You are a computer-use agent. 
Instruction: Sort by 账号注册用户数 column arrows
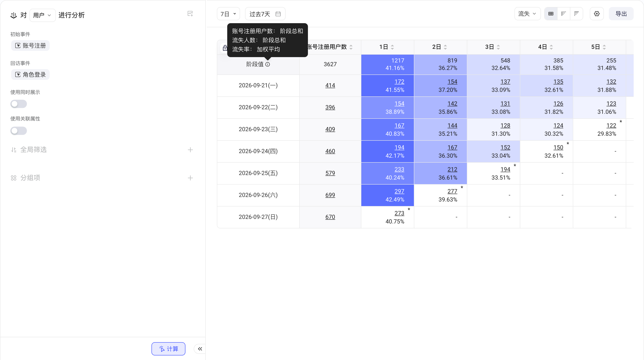tap(351, 47)
